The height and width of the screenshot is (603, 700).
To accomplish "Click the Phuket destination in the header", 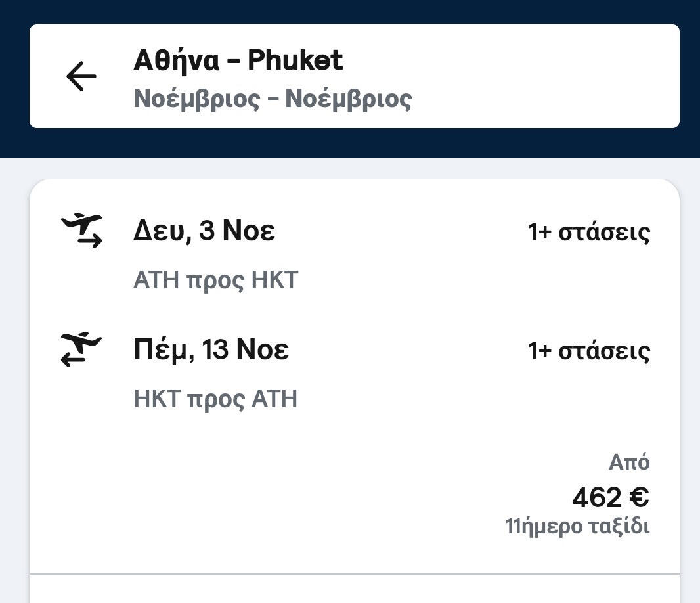I will click(x=295, y=61).
